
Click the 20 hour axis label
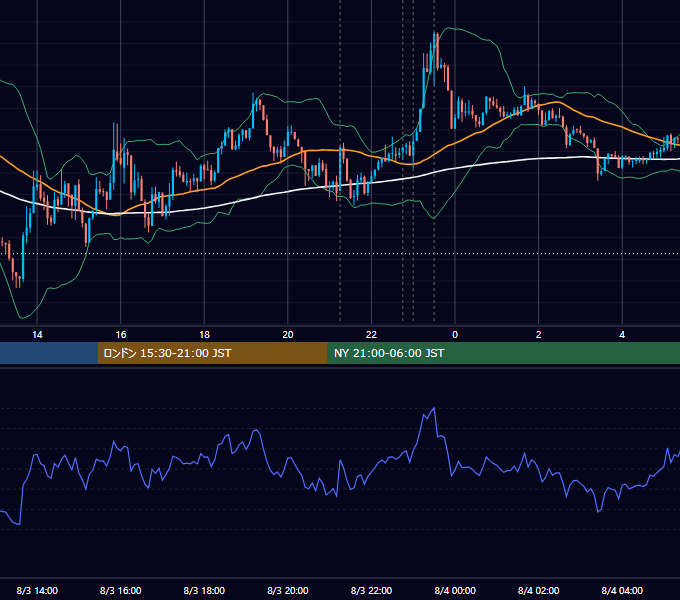click(x=288, y=335)
